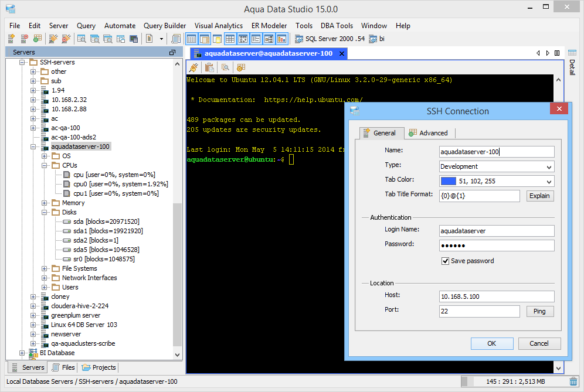Click the Connect plug icon in main toolbar
The width and height of the screenshot is (584, 392).
[53, 39]
